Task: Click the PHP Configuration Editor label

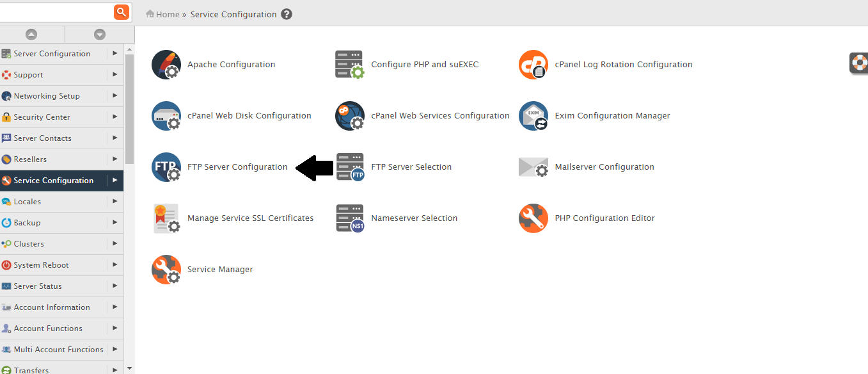Action: point(604,218)
